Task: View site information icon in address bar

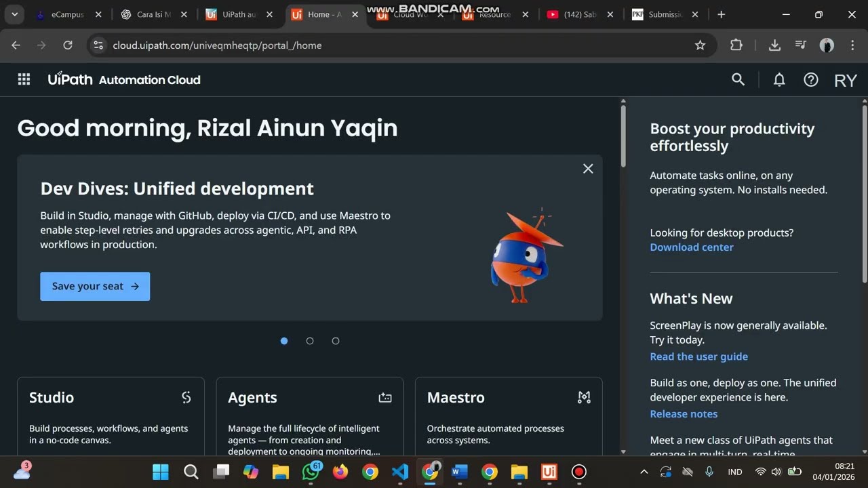Action: (98, 45)
